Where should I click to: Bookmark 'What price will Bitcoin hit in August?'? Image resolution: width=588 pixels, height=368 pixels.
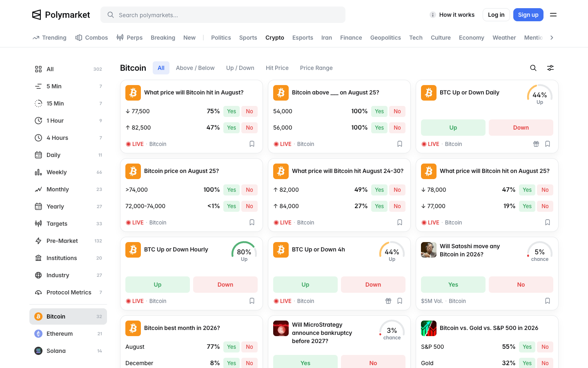click(252, 144)
